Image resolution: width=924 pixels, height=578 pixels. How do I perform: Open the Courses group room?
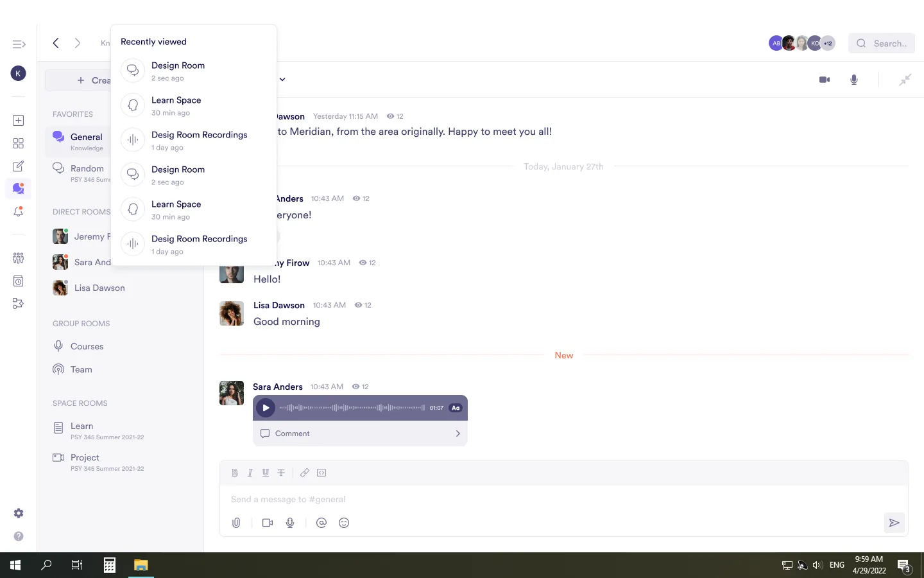click(x=87, y=346)
